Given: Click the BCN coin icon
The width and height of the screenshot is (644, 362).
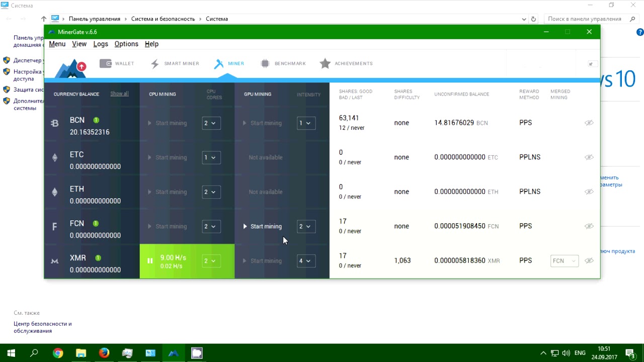Looking at the screenshot, I should (x=55, y=123).
